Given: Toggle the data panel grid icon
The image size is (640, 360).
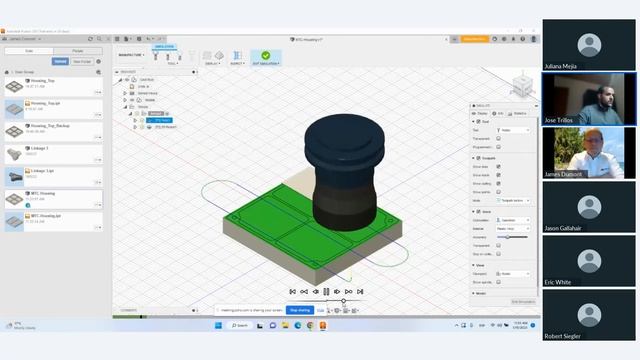Looking at the screenshot, I should coord(117,39).
